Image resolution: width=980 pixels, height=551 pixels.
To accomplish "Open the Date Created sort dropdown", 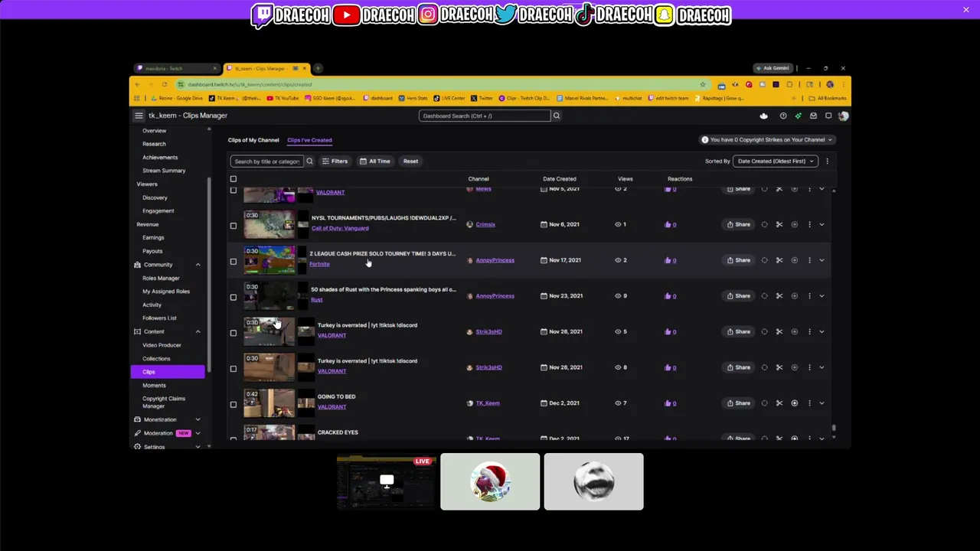I will click(x=775, y=161).
